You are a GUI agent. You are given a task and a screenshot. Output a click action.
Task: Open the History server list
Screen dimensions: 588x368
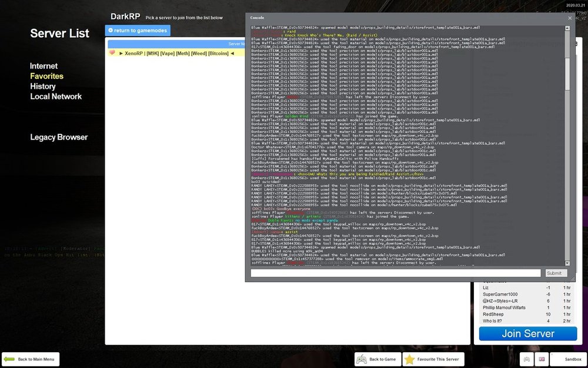(x=43, y=87)
